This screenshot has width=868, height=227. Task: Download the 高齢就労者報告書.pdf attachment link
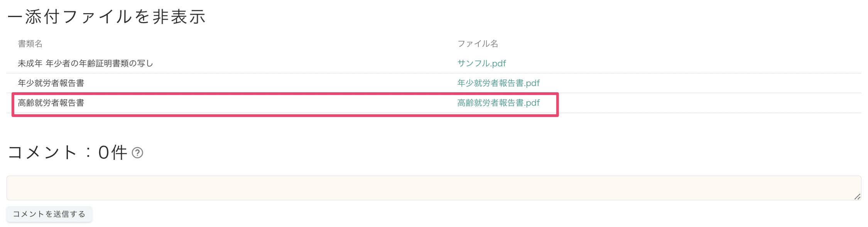[498, 103]
